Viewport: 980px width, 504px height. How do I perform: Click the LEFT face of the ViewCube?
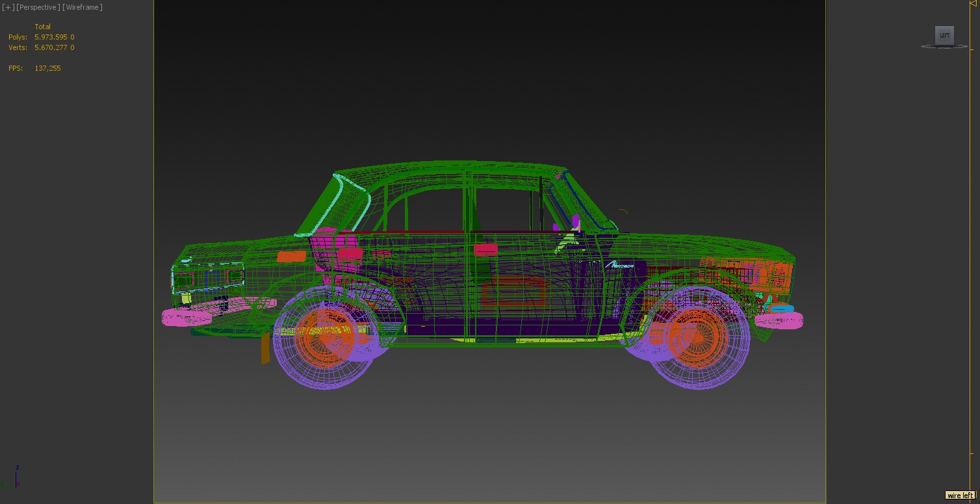(944, 36)
